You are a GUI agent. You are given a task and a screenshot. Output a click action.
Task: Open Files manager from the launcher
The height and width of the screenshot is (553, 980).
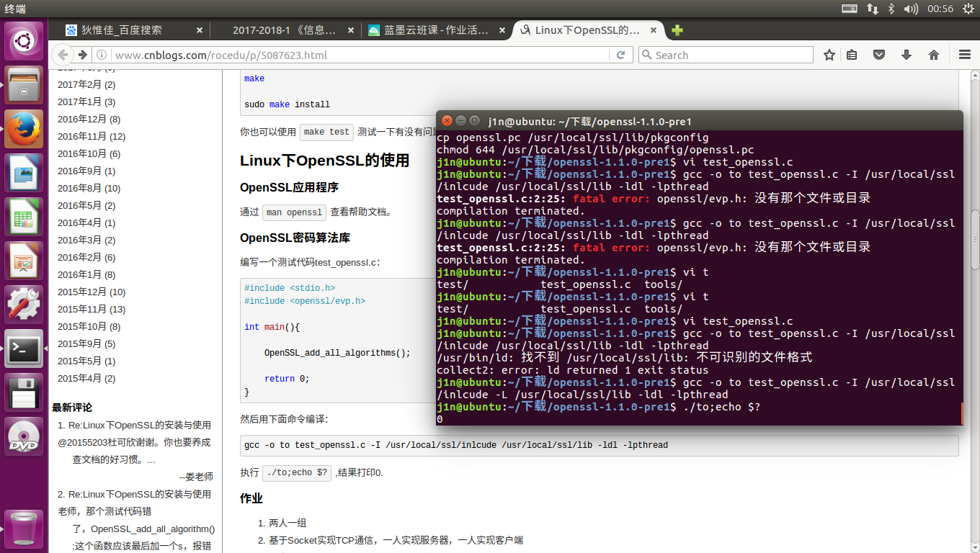point(24,86)
